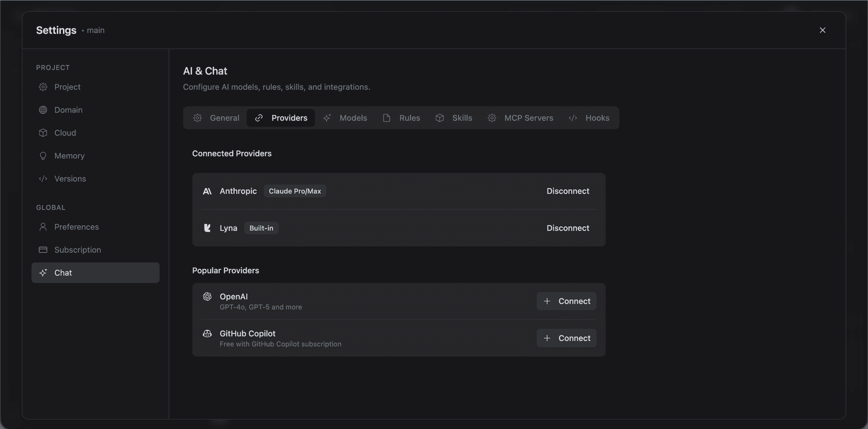Click the Popular Providers heading

[x=225, y=271]
